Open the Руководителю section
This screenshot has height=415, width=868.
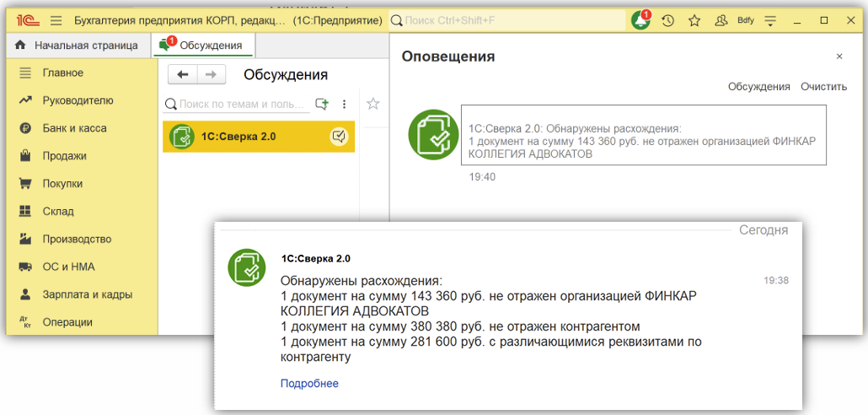click(x=78, y=100)
